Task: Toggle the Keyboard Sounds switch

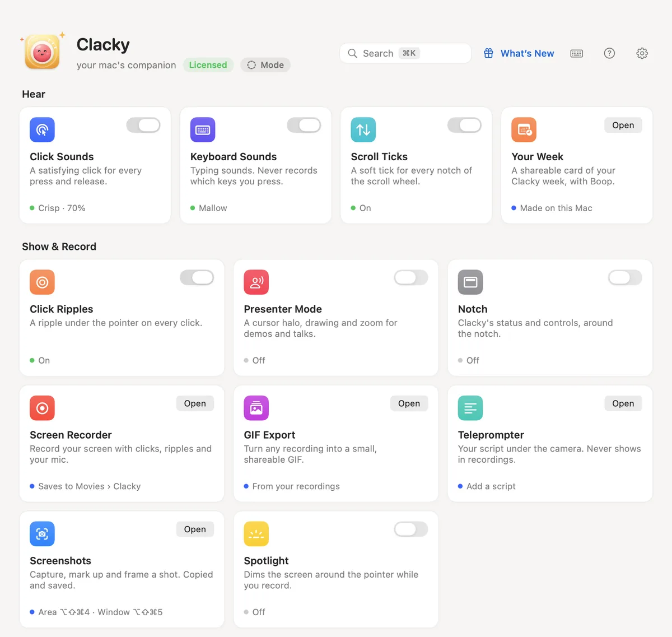Action: [x=304, y=125]
